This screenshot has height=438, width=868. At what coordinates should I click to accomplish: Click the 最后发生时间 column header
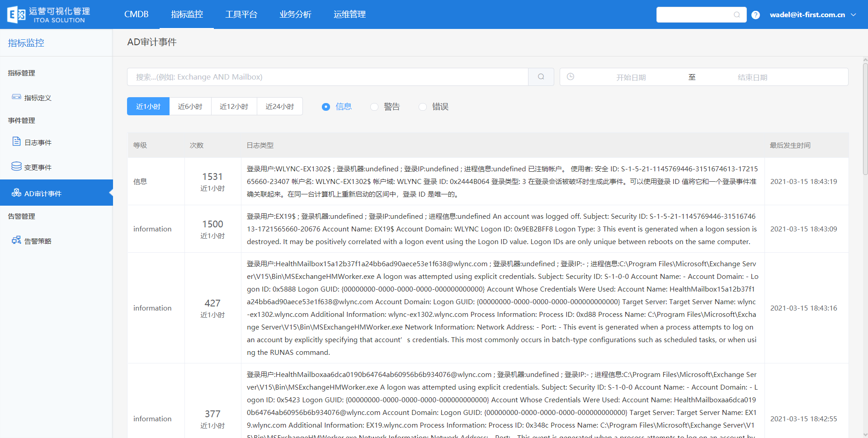790,145
